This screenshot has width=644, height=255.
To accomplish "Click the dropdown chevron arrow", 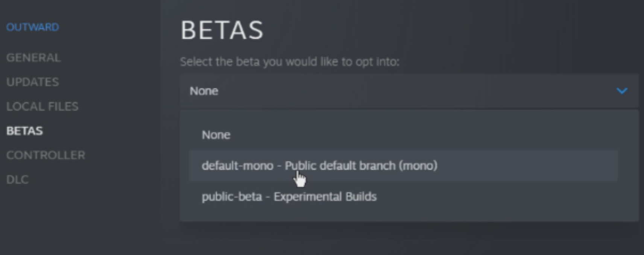I will (x=622, y=91).
